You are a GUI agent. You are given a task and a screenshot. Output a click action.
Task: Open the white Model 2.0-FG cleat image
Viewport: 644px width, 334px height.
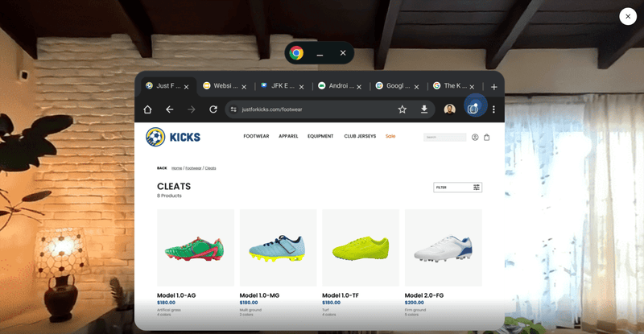tap(444, 248)
